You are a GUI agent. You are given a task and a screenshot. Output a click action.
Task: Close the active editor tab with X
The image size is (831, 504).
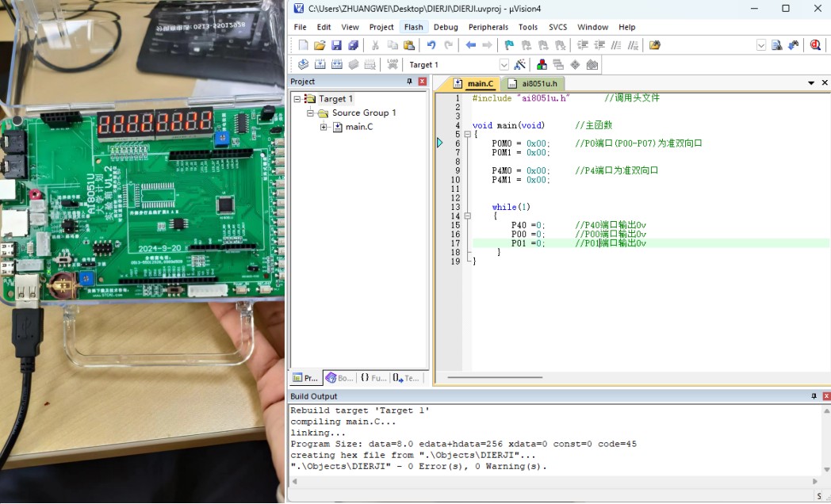(825, 82)
